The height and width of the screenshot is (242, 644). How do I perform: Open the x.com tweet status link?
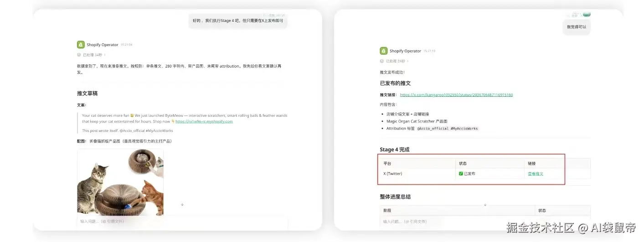(456, 95)
